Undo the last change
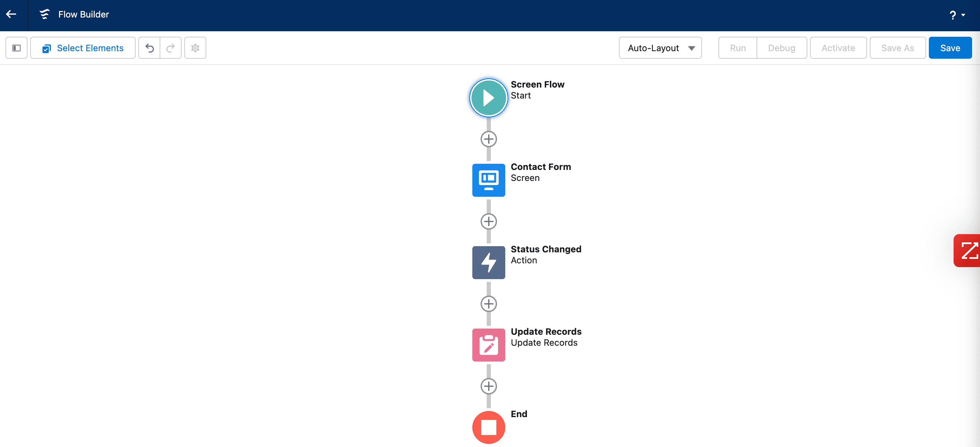Screen dimensions: 980x447 [150, 48]
